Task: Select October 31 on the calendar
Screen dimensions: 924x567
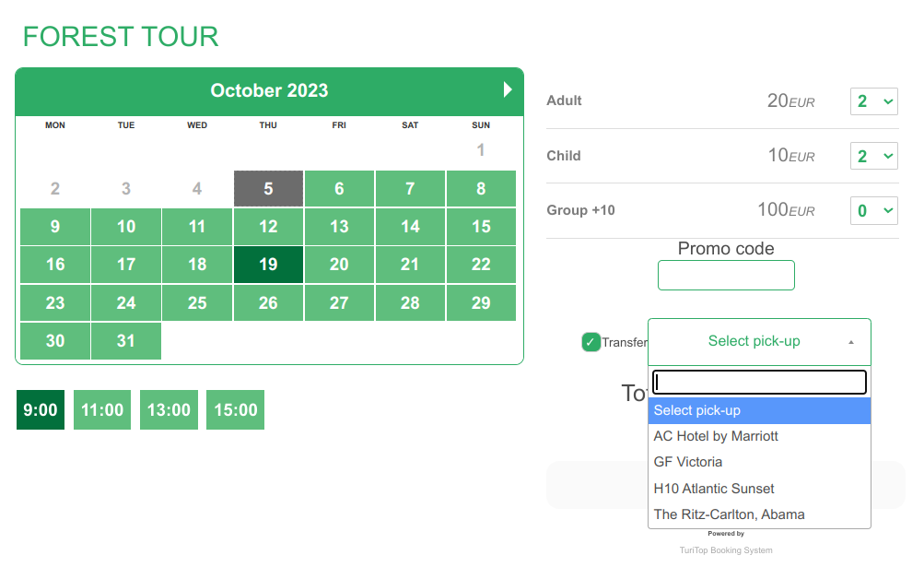Action: pyautogui.click(x=126, y=340)
